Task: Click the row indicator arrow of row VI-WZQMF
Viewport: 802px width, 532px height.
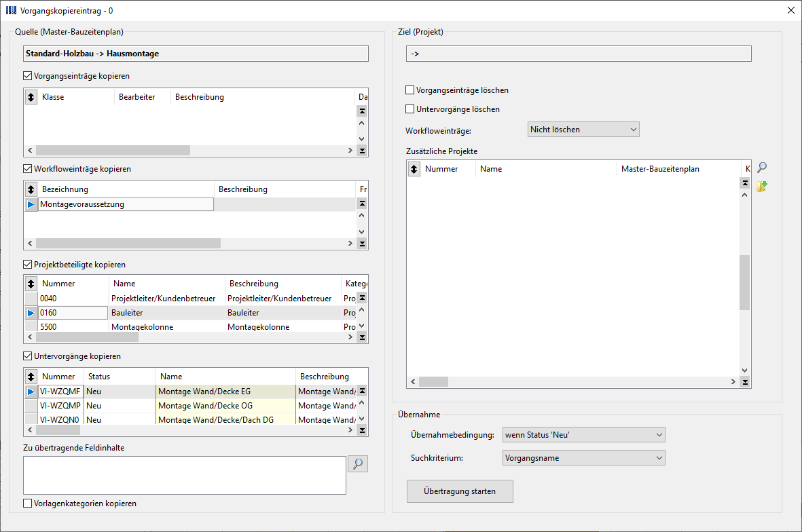Action: [x=31, y=392]
